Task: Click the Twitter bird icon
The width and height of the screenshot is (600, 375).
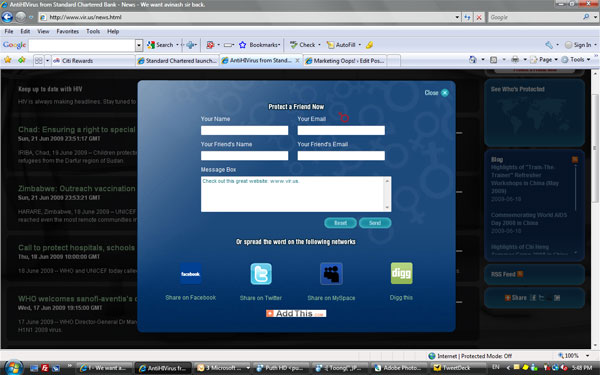Action: (261, 274)
